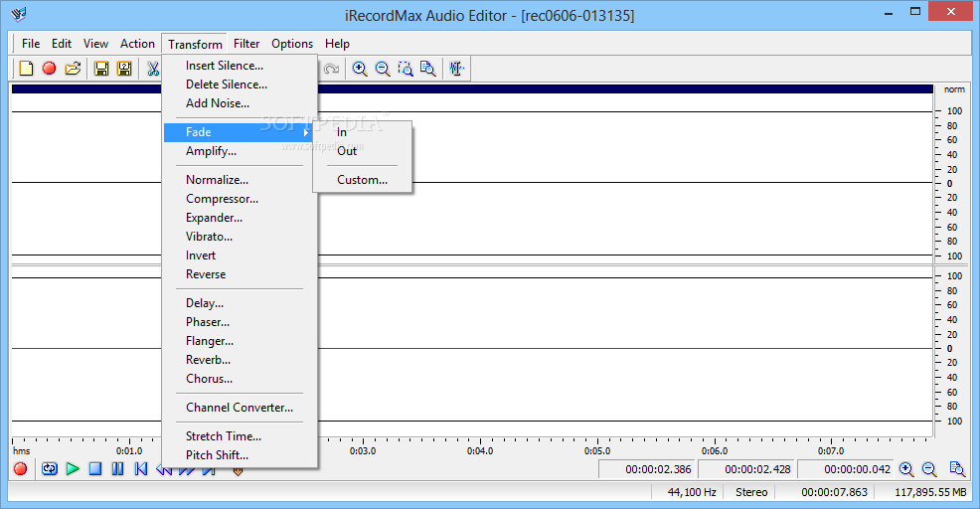Viewport: 980px width, 509px height.
Task: Open the Edit menu
Action: click(62, 43)
